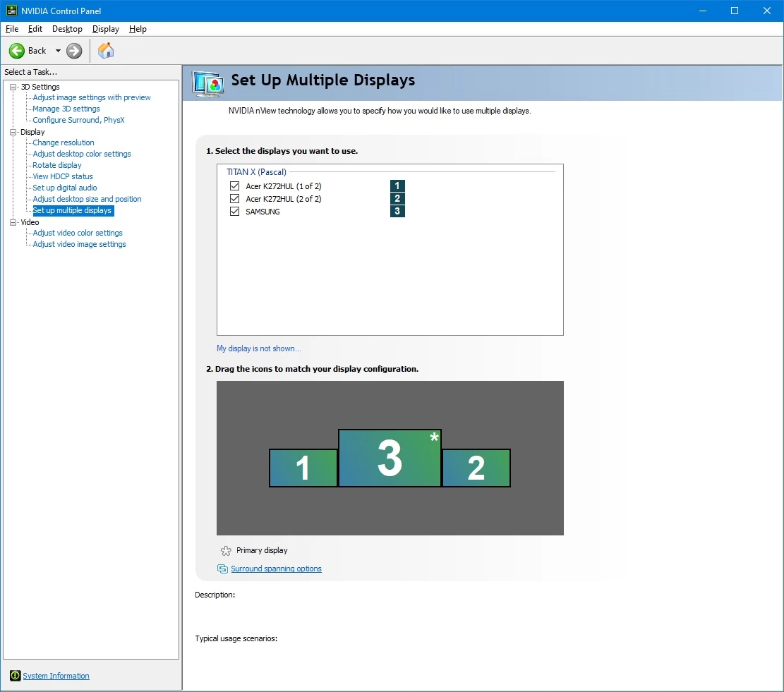Click the Video category label

pyautogui.click(x=30, y=222)
